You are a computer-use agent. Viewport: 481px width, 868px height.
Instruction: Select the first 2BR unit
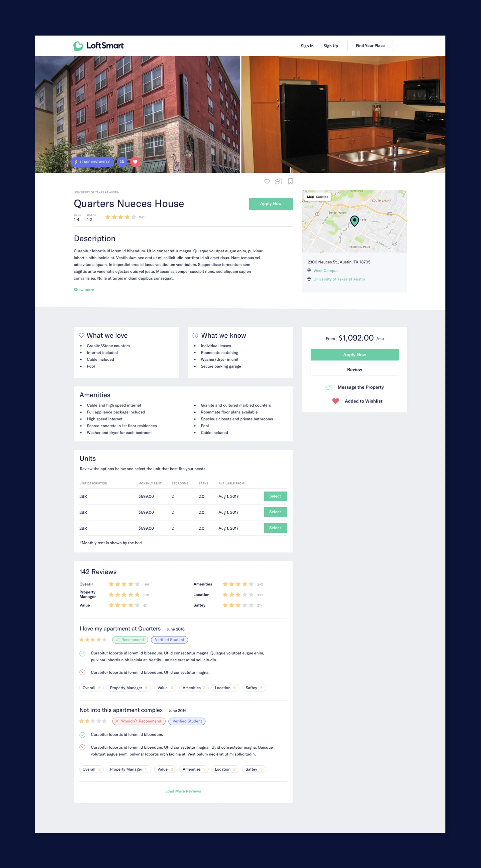pyautogui.click(x=275, y=496)
